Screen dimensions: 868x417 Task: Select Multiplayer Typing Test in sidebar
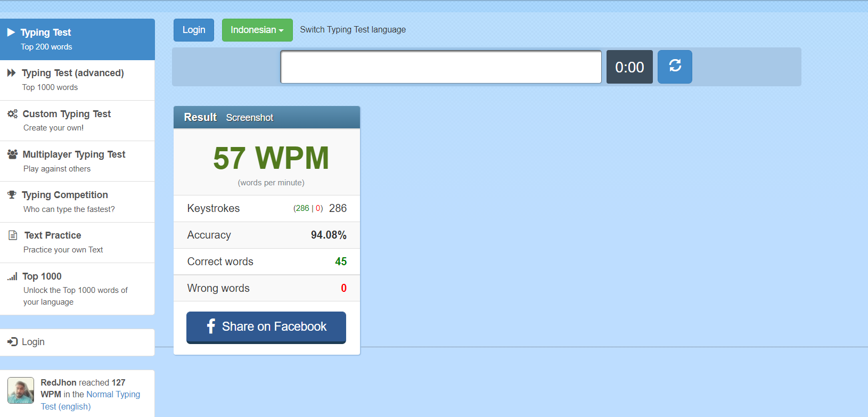pos(73,154)
